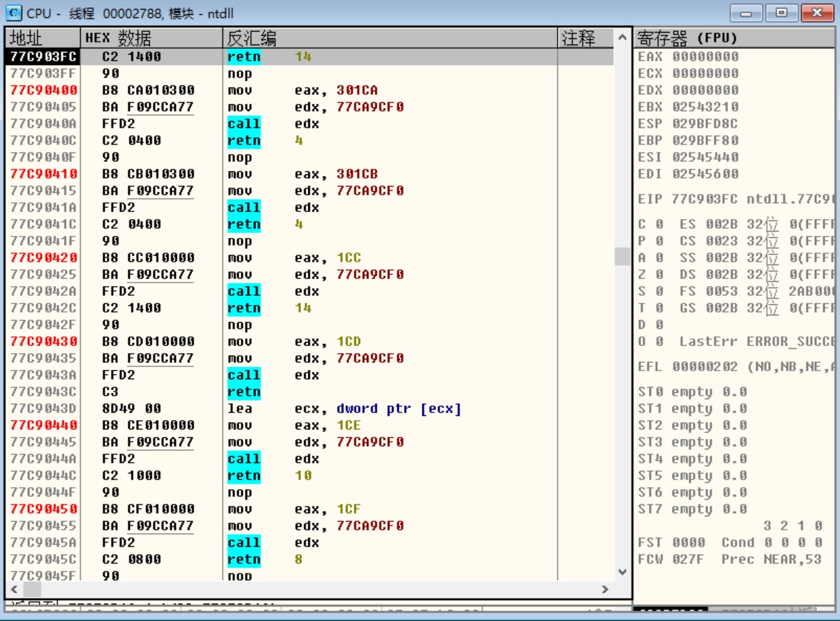Screen dimensions: 840x621
Task: Select the EBX register value 02543210
Action: click(x=705, y=107)
